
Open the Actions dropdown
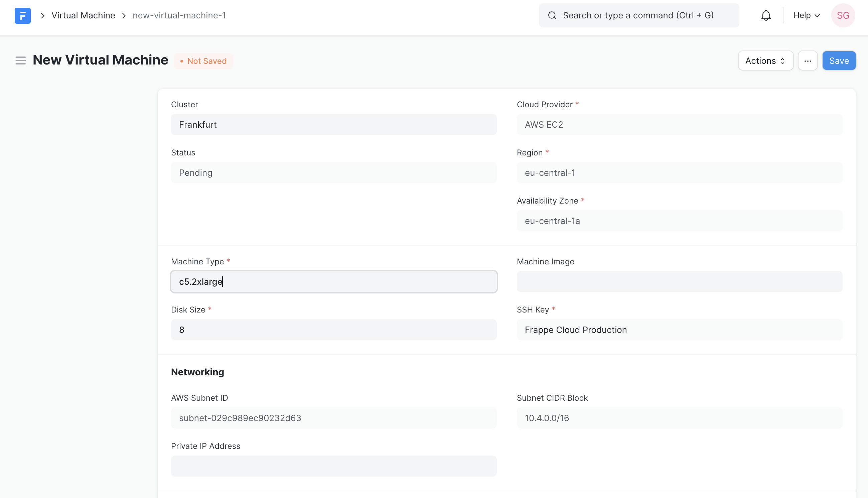pos(765,61)
